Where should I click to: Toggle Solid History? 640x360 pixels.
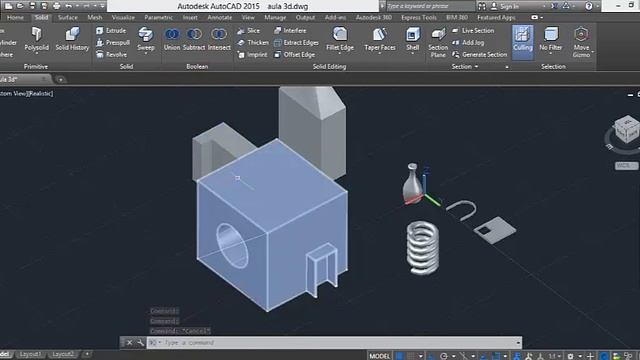(72, 40)
